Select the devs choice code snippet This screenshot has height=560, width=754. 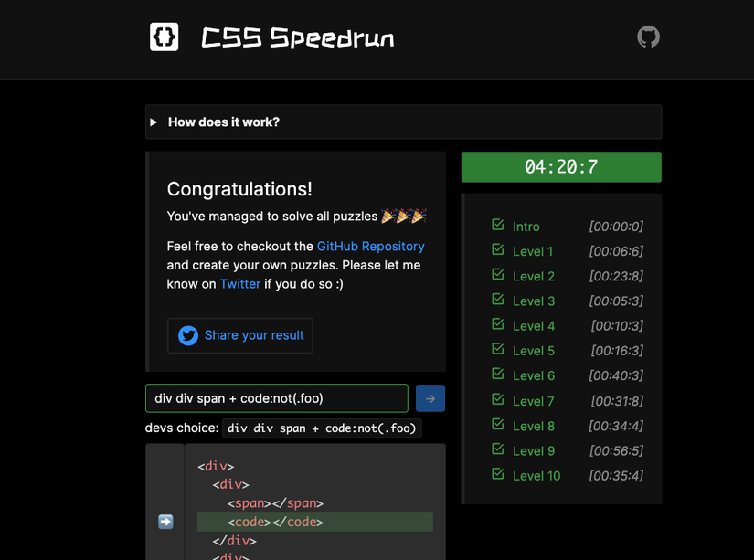coord(322,428)
